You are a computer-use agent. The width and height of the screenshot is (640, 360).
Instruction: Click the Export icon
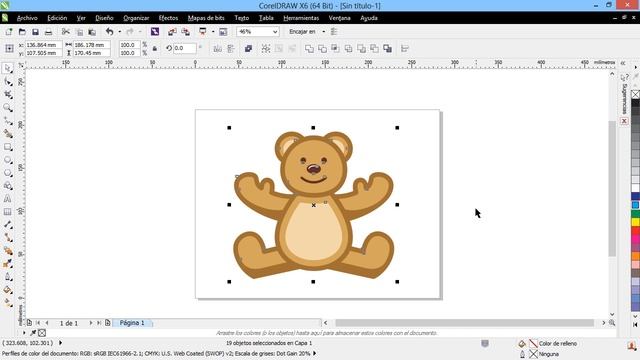click(x=186, y=32)
